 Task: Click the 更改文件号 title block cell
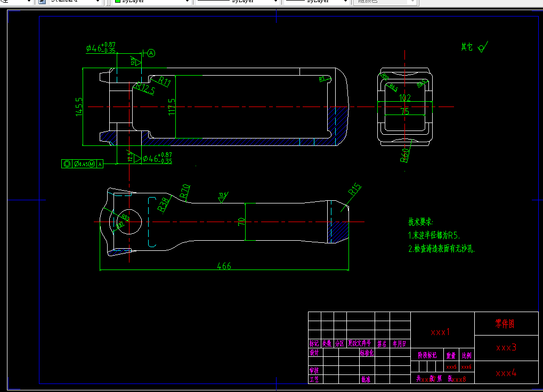coord(360,343)
